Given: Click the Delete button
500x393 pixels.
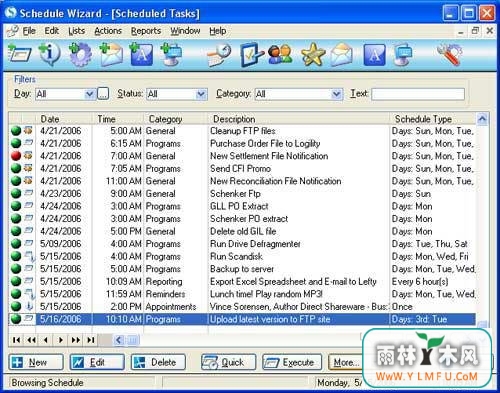Looking at the screenshot, I should tap(158, 362).
